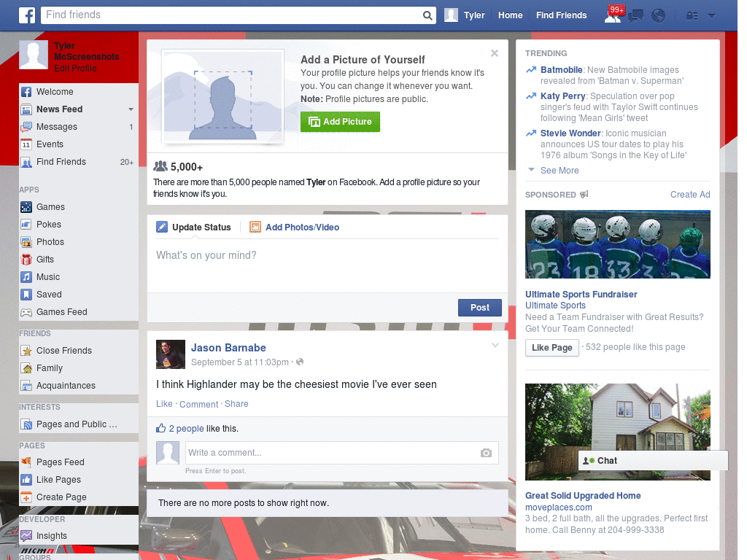Viewport: 747px width, 560px height.
Task: Click the Acquaintances list icon
Action: click(26, 386)
